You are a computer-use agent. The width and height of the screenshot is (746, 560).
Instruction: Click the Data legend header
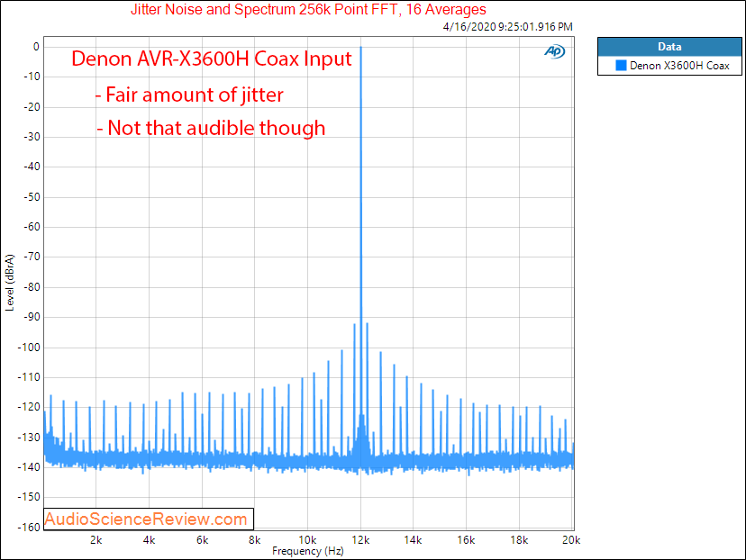pyautogui.click(x=669, y=47)
